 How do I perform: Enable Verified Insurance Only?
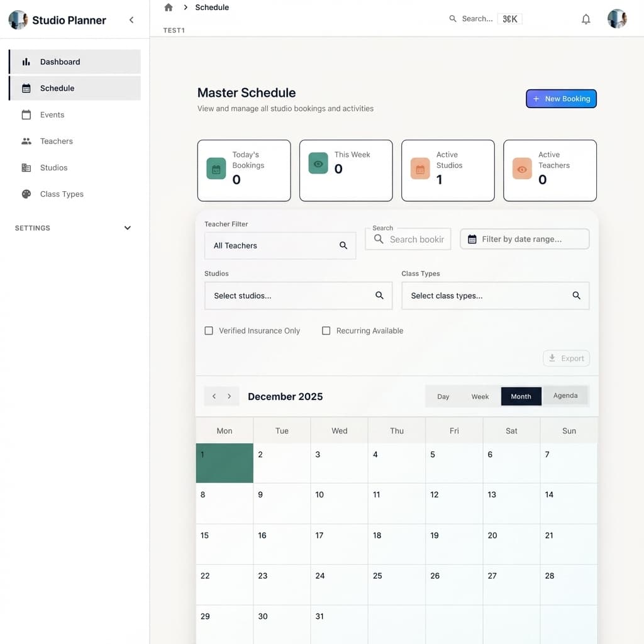pos(209,330)
